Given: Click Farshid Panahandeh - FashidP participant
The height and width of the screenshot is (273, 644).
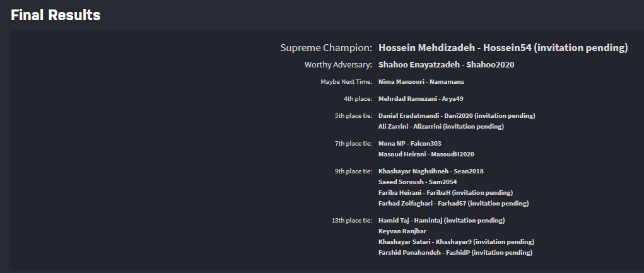Looking at the screenshot, I should [455, 252].
